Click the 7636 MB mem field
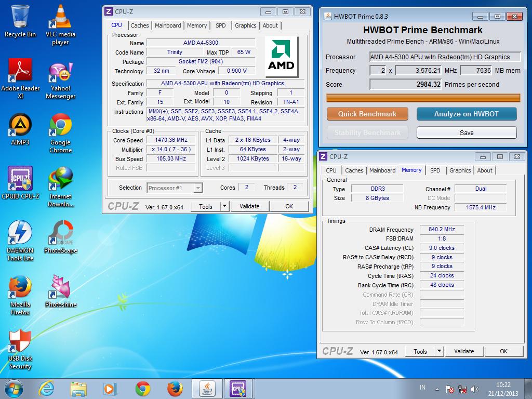Screen dimensions: 532x399 [476, 71]
